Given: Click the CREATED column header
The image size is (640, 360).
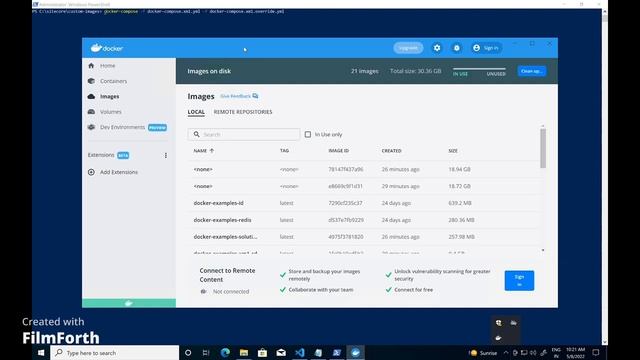Looking at the screenshot, I should pos(391,151).
